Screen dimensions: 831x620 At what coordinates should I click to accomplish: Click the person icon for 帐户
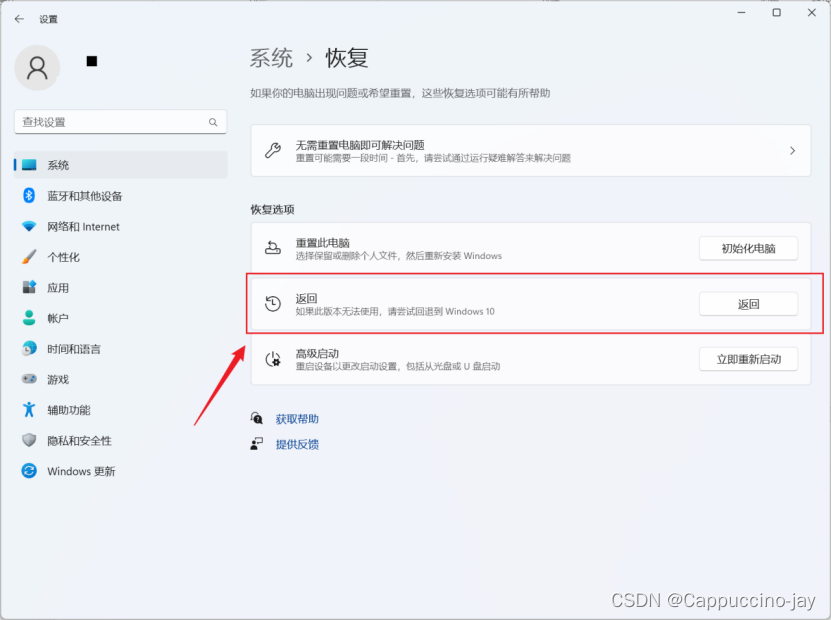click(29, 318)
